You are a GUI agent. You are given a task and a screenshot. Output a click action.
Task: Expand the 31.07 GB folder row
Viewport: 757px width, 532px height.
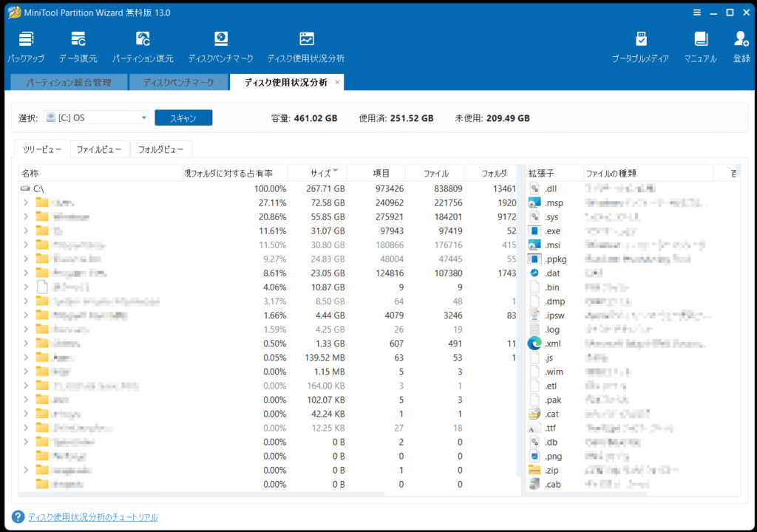click(26, 231)
